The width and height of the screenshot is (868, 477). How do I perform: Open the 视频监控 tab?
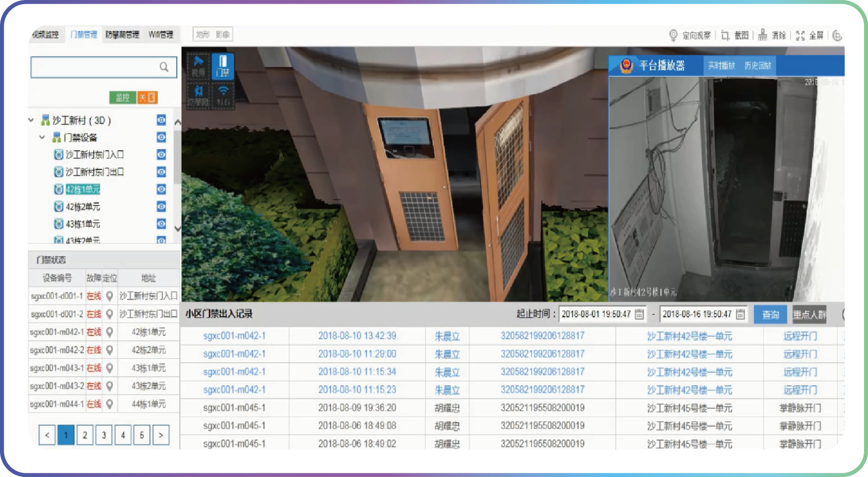point(45,35)
